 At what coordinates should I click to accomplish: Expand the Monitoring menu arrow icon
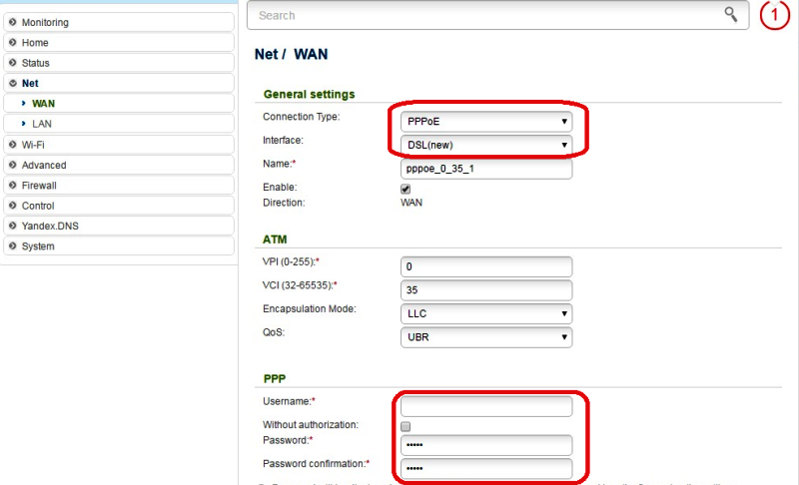13,22
